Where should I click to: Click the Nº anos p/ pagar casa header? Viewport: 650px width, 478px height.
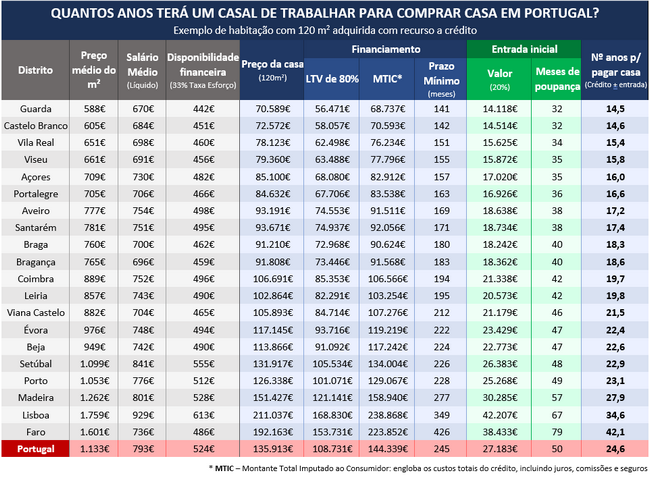point(616,71)
